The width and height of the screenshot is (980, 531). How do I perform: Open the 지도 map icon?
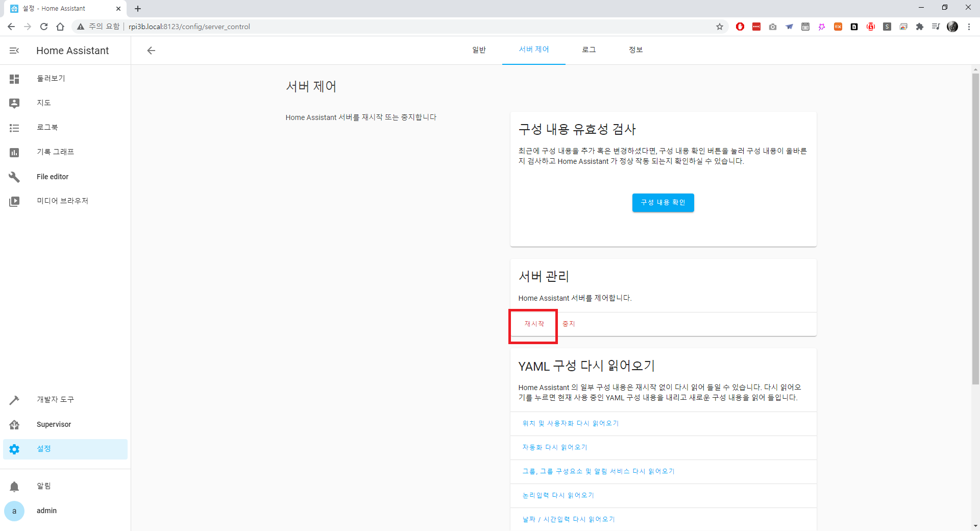point(14,103)
